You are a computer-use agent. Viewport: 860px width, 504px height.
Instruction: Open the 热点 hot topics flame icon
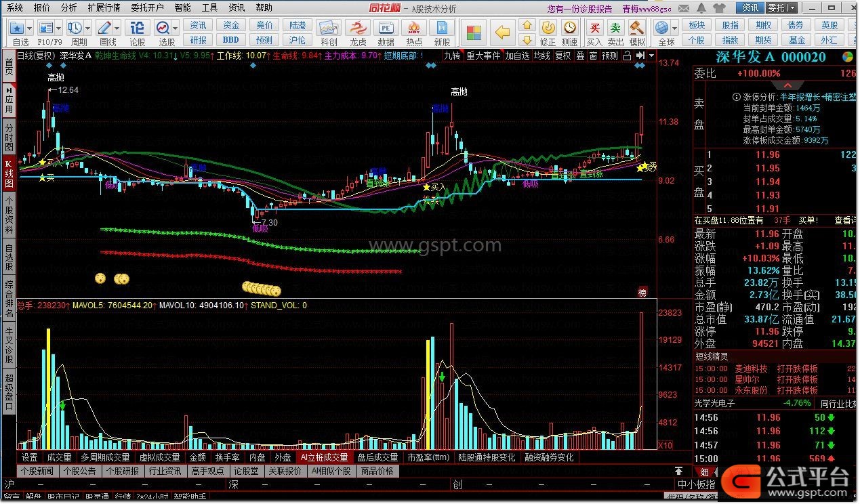pyautogui.click(x=414, y=28)
